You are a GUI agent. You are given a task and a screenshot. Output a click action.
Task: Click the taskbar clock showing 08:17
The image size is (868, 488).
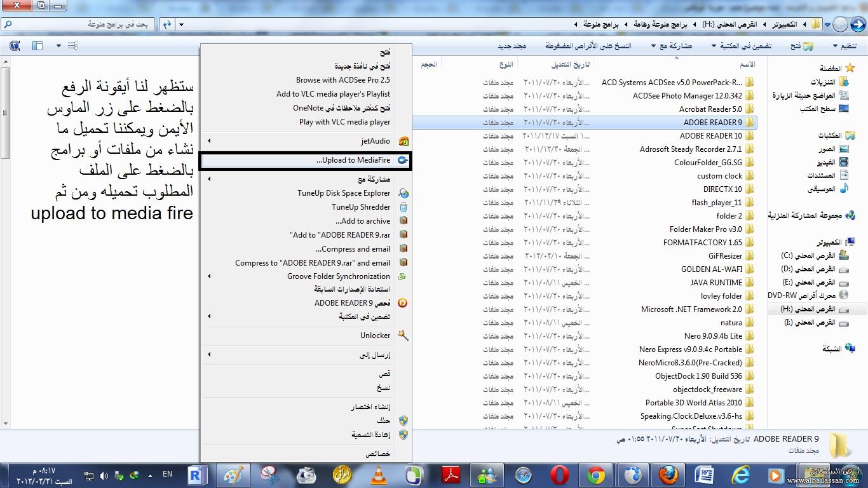tap(44, 476)
